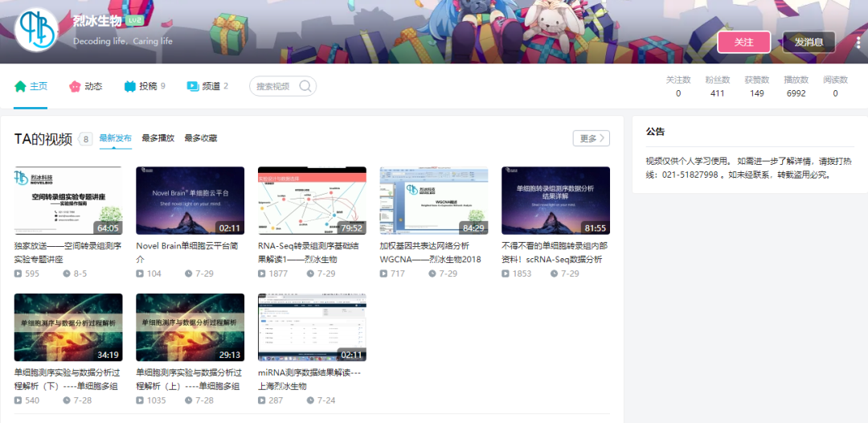Open the miRNA测序数据结果解读 video title
Screen dimensions: 868x423
tap(311, 380)
